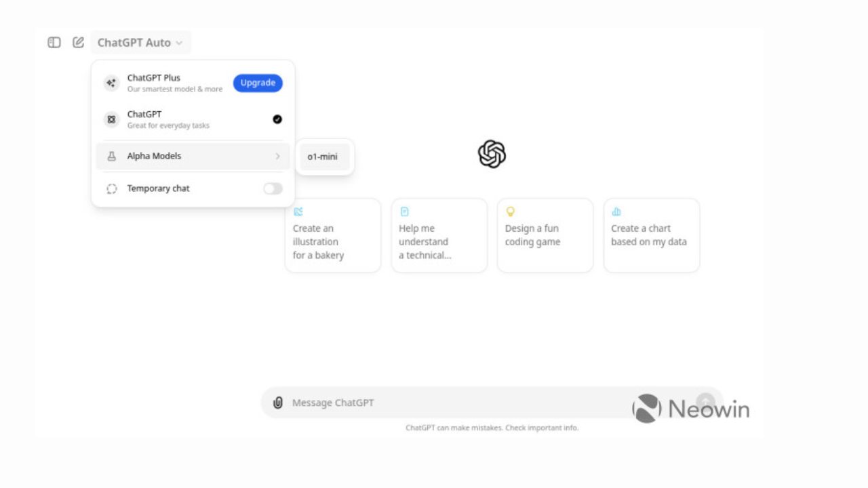
Task: Click the document icon on the Help me understand card
Action: (x=404, y=211)
